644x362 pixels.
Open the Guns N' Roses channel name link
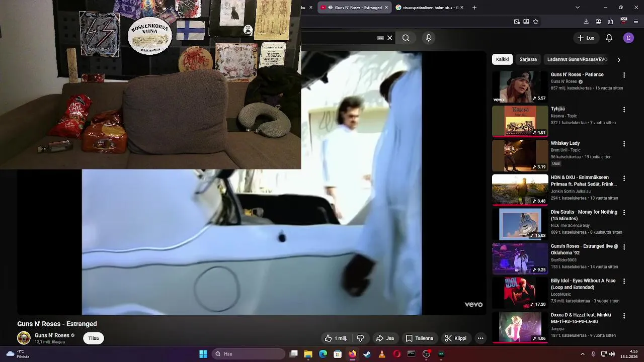point(52,335)
